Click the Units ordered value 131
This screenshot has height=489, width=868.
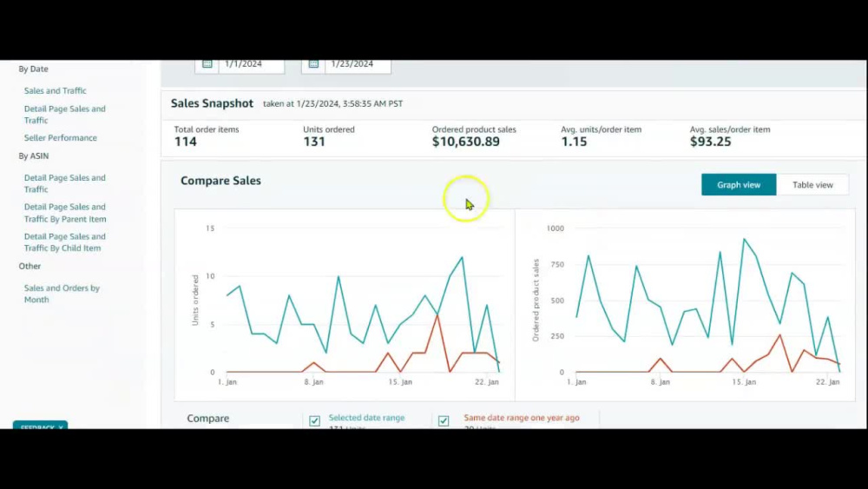[314, 142]
